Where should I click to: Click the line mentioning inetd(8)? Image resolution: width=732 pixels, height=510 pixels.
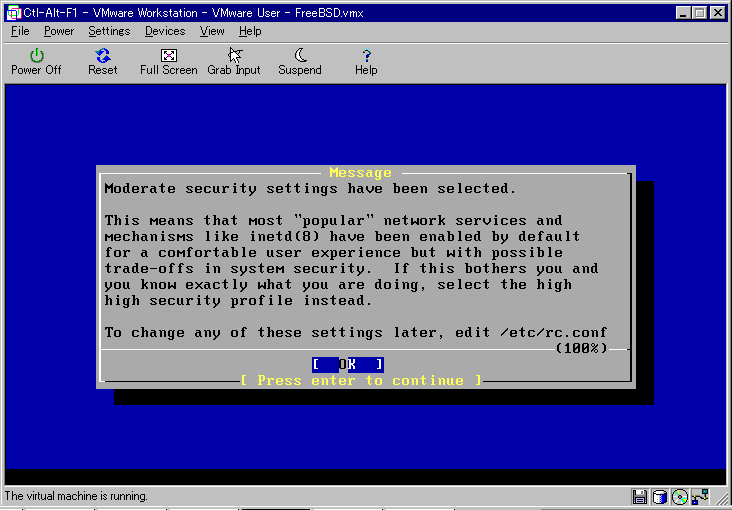[342, 236]
